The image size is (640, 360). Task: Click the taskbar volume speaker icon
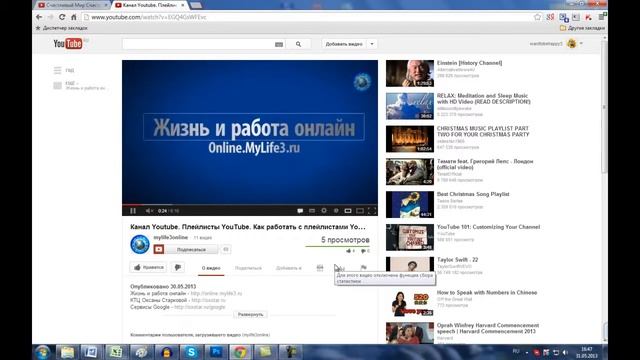pyautogui.click(x=565, y=352)
